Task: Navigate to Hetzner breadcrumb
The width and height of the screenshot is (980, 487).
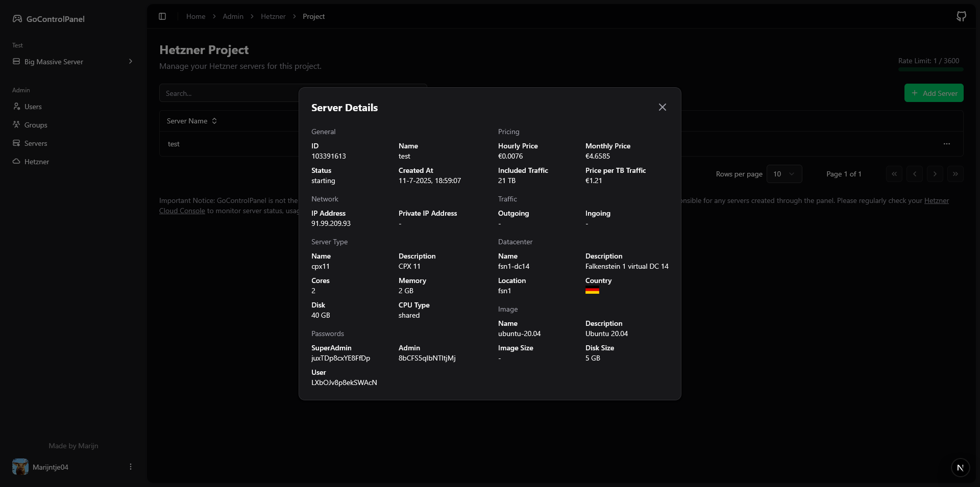Action: pos(273,16)
